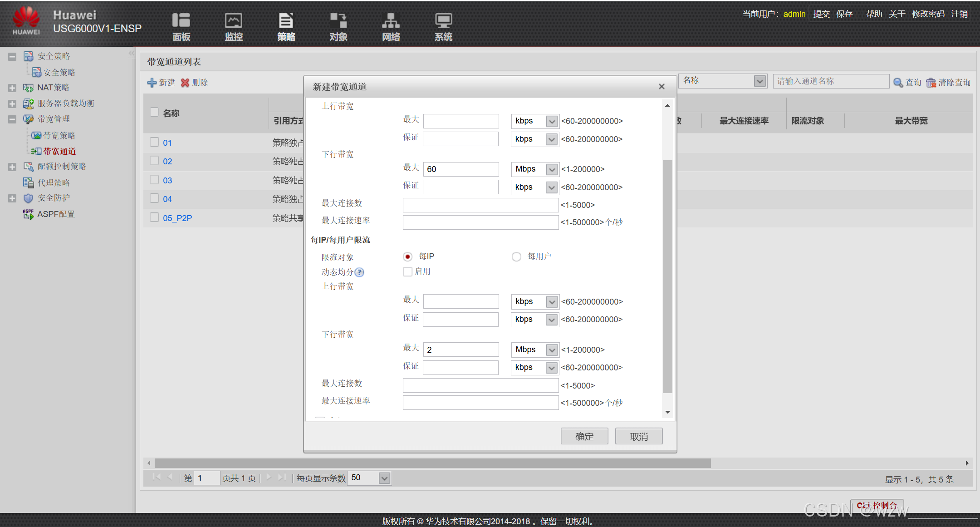The height and width of the screenshot is (527, 980).
Task: Select 带宽策略 in the sidebar tree
Action: click(x=59, y=136)
